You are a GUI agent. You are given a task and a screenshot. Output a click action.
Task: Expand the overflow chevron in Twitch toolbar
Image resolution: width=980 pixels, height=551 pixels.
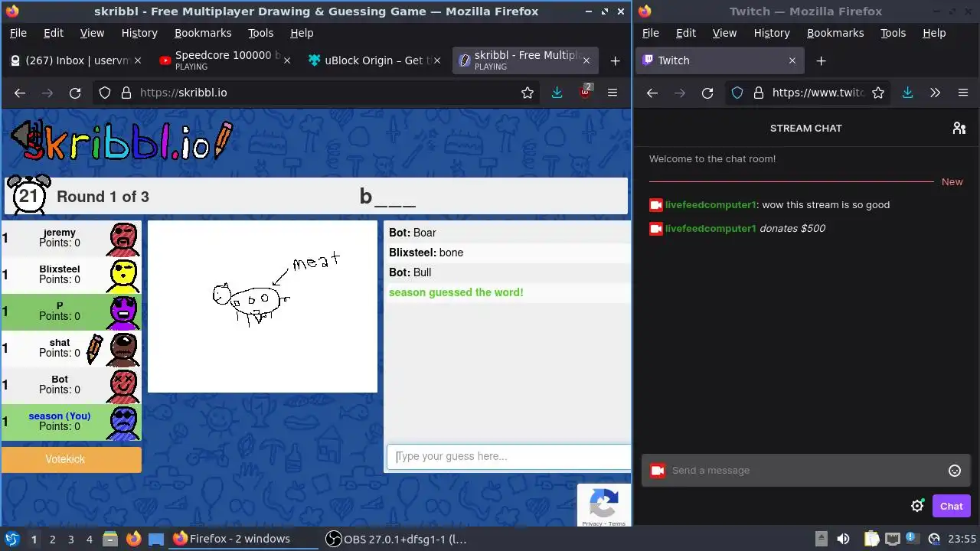point(935,93)
